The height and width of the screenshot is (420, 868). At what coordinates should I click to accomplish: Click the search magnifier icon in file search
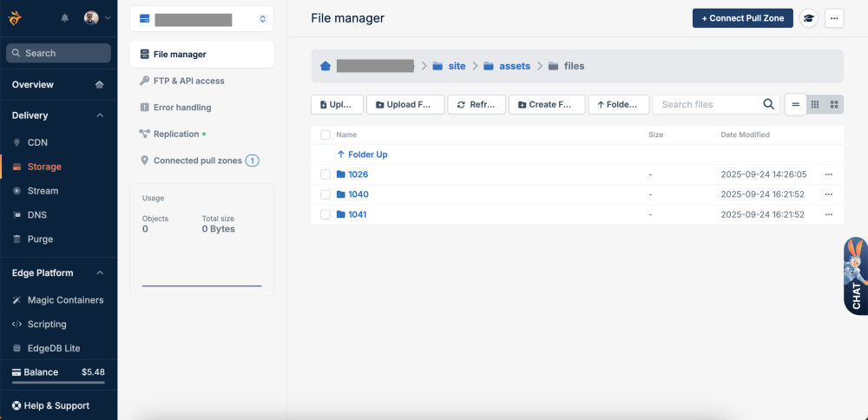(769, 104)
